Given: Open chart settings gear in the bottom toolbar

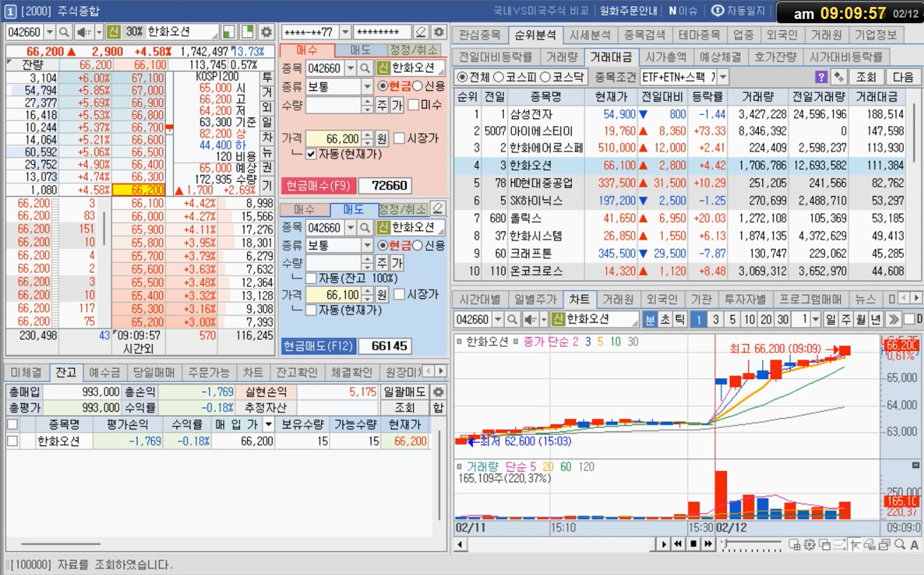Looking at the screenshot, I should [810, 544].
